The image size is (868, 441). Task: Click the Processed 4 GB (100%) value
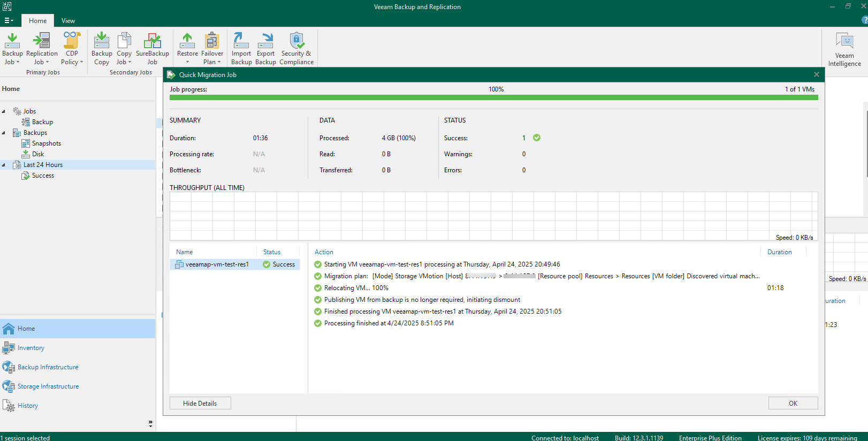point(399,138)
